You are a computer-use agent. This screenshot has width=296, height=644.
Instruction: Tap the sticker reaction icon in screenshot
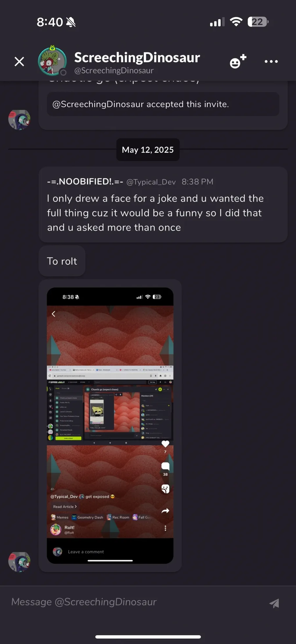pyautogui.click(x=165, y=489)
